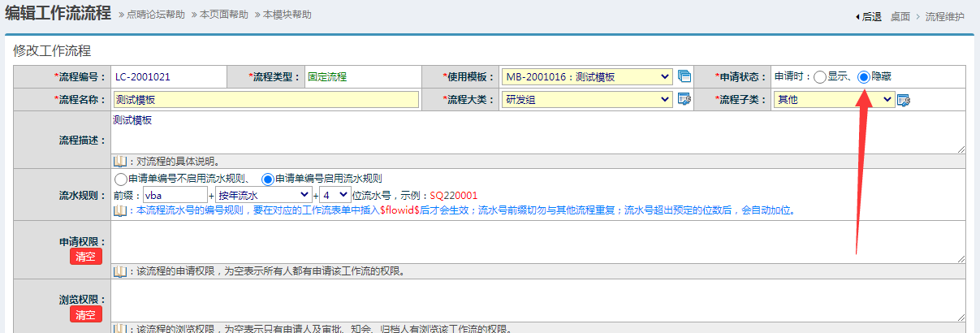980x333 pixels.
Task: Click the 流程名称 input field
Action: point(266,100)
